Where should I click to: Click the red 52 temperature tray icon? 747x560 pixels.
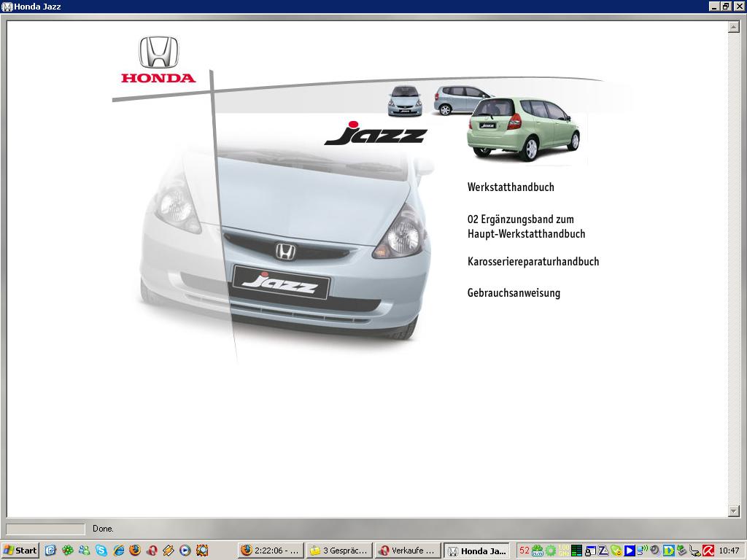coord(525,551)
